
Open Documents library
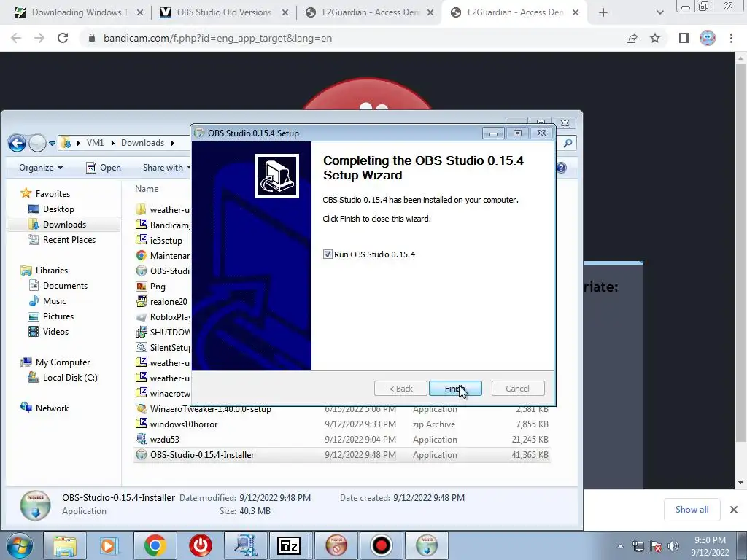[x=65, y=286]
